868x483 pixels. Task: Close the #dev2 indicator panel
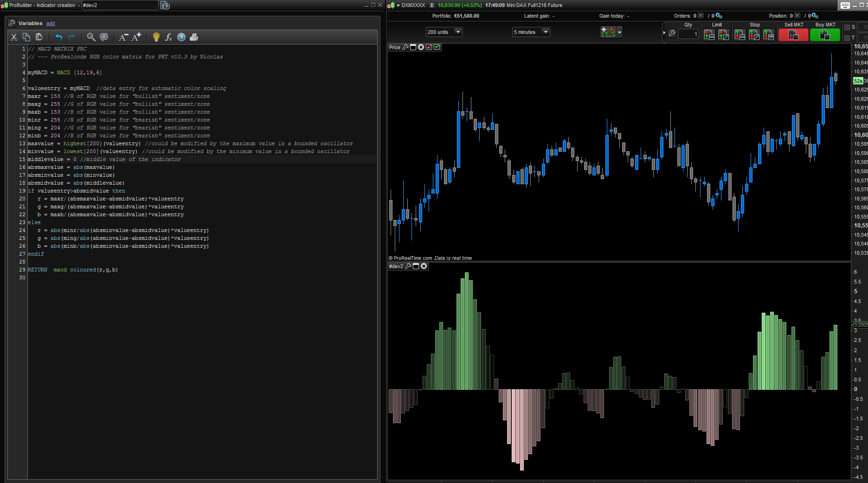(x=424, y=266)
